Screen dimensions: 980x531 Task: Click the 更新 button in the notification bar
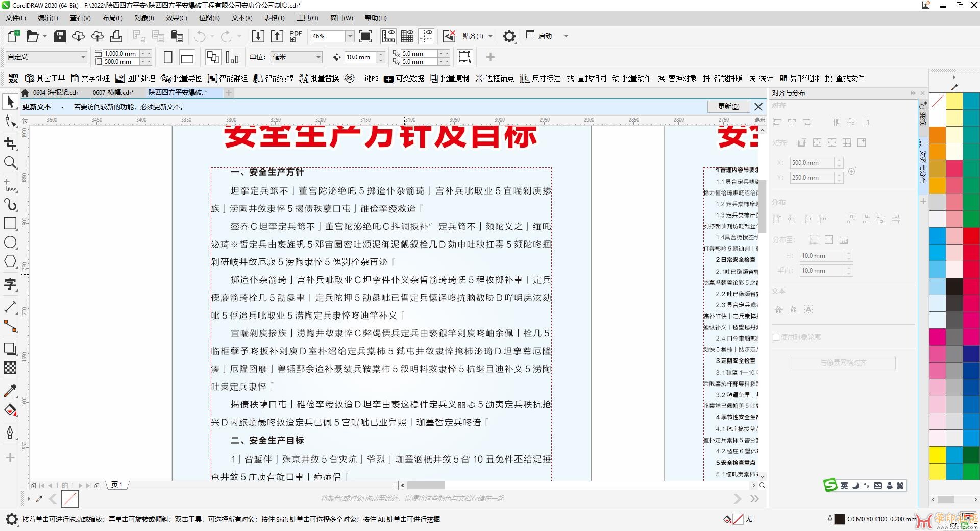[728, 106]
